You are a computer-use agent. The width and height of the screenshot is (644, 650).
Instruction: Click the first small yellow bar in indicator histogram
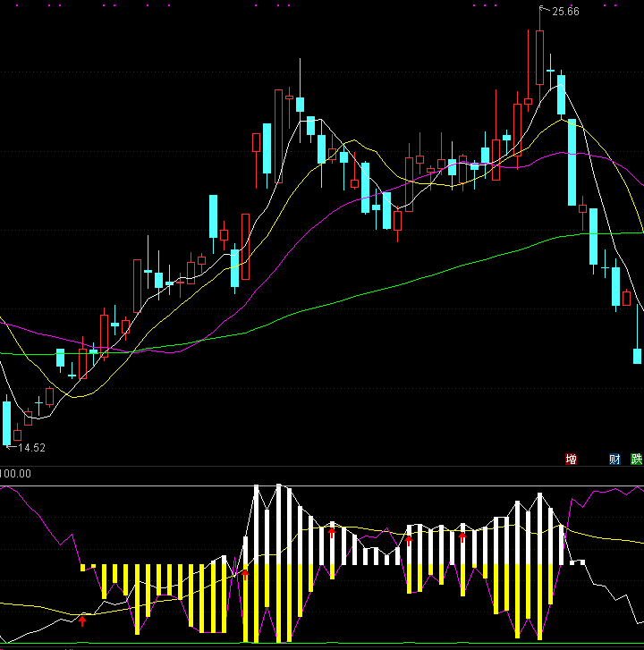click(x=82, y=567)
